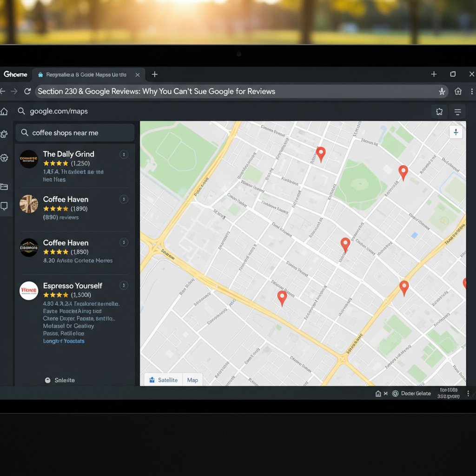476x476 pixels.
Task: Open the hamburger lines menu icon
Action: [458, 112]
